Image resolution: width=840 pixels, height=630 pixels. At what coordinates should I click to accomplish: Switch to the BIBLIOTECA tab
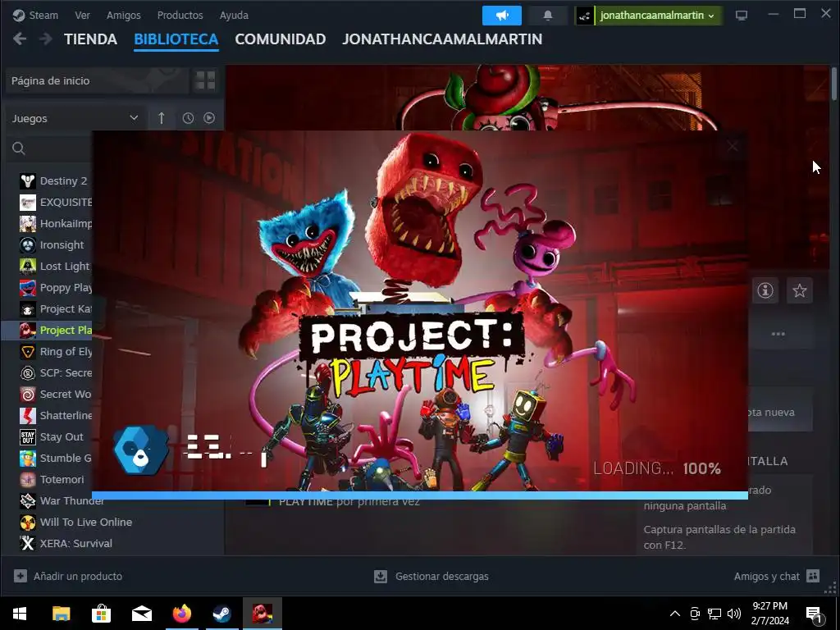(176, 39)
